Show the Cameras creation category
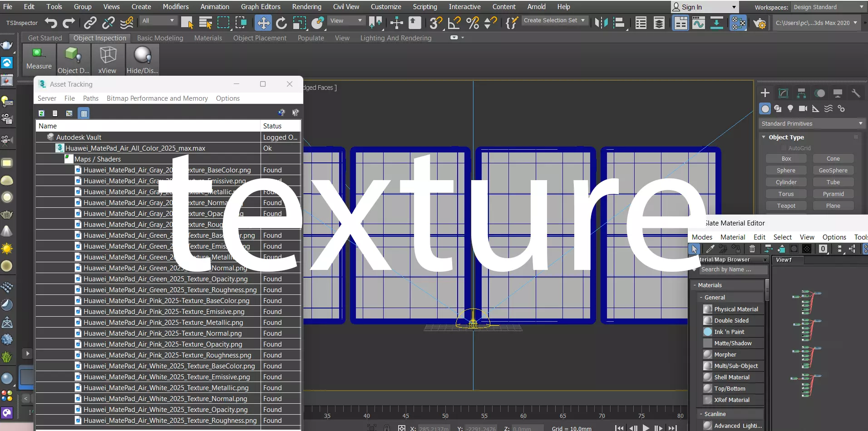The height and width of the screenshot is (431, 868). click(x=803, y=108)
